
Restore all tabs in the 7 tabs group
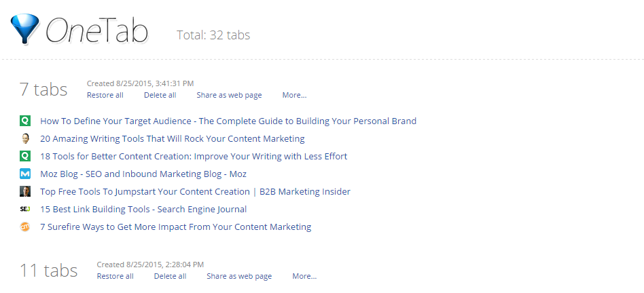(105, 95)
